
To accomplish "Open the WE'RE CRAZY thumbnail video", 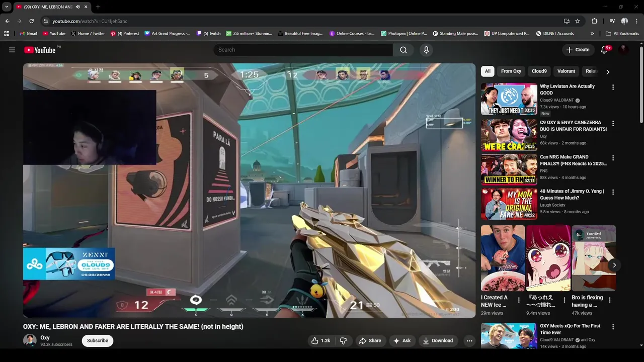I will tap(509, 135).
